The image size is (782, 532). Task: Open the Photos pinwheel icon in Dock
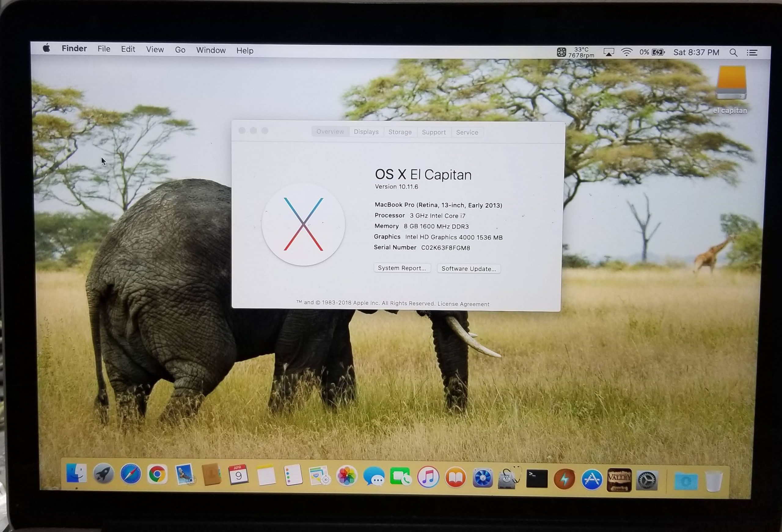pyautogui.click(x=347, y=476)
